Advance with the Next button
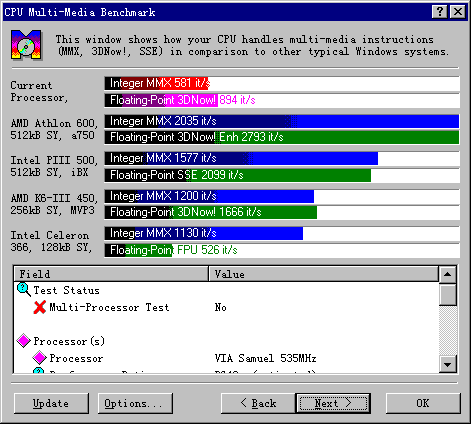 click(333, 403)
